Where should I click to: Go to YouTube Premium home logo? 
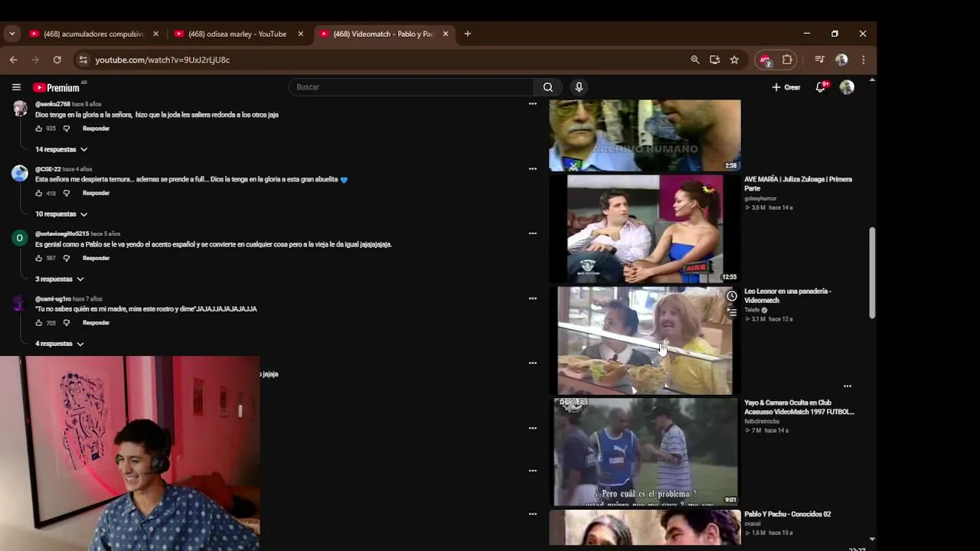(x=57, y=87)
